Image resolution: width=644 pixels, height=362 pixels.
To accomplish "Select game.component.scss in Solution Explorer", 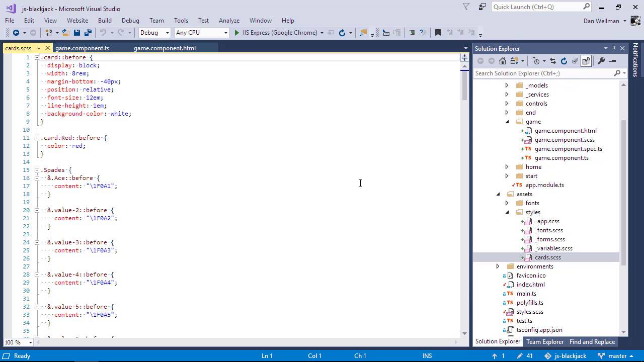I will [x=565, y=140].
